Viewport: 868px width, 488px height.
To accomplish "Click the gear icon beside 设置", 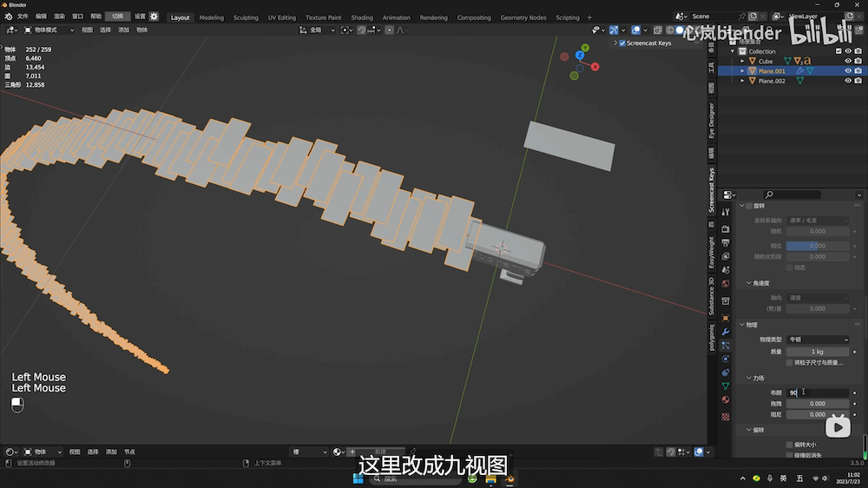I will coord(154,16).
